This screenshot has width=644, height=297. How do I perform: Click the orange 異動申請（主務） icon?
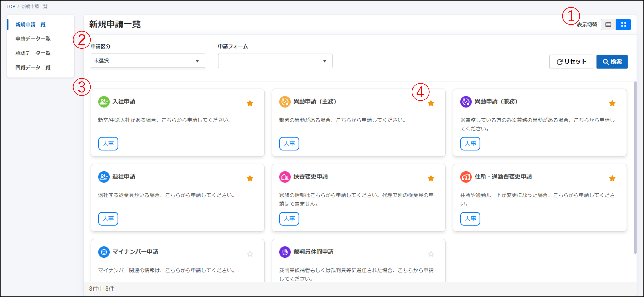coord(285,102)
